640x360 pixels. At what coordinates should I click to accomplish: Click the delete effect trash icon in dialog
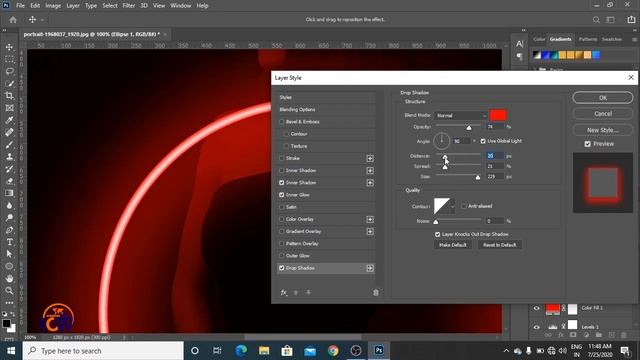point(376,293)
